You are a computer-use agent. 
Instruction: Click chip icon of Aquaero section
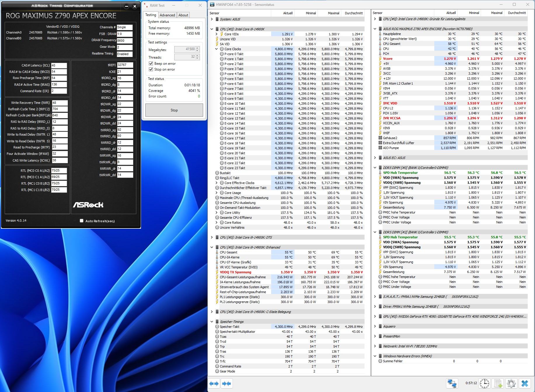pyautogui.click(x=380, y=326)
